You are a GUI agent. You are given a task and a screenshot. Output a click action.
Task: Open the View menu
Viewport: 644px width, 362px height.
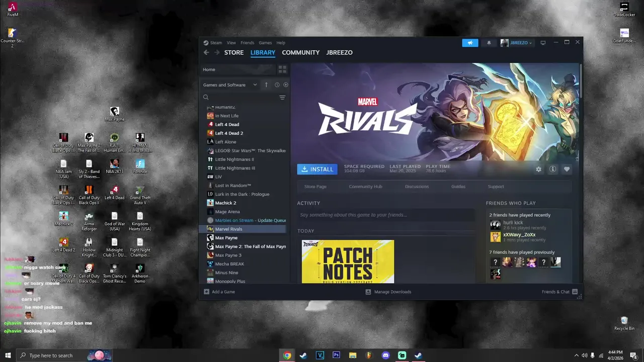[231, 43]
